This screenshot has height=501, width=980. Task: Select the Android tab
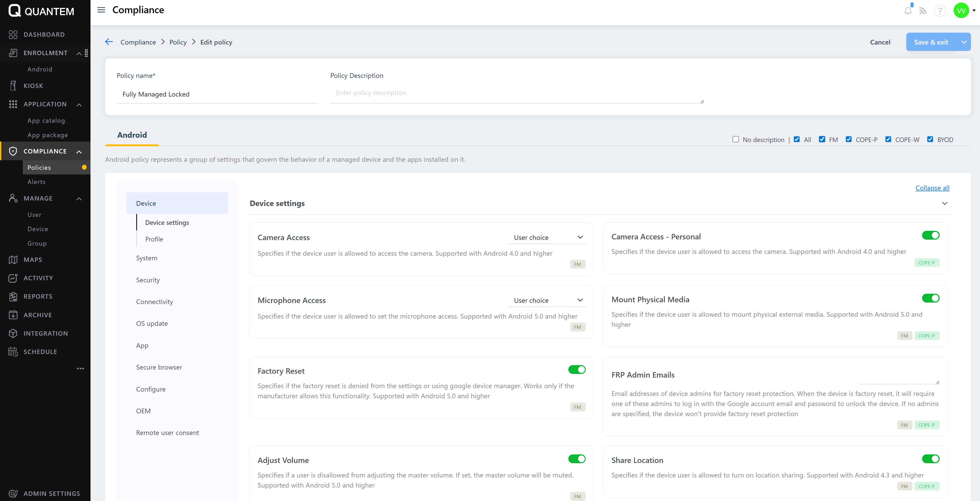(x=132, y=135)
